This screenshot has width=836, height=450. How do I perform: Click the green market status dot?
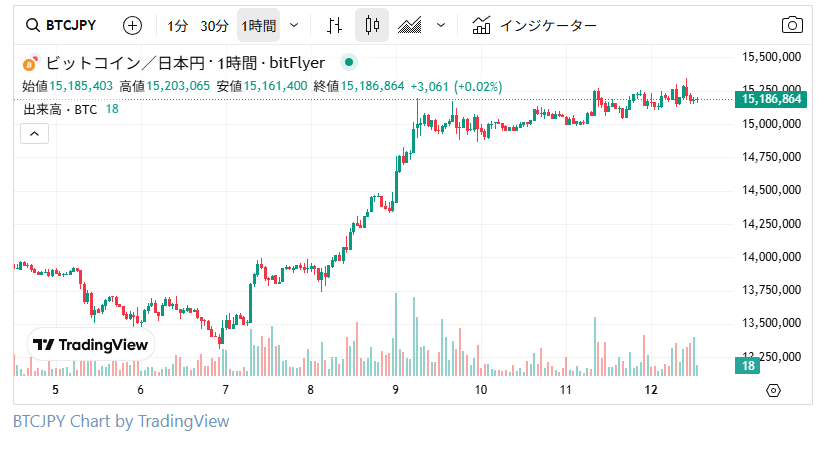pos(348,62)
